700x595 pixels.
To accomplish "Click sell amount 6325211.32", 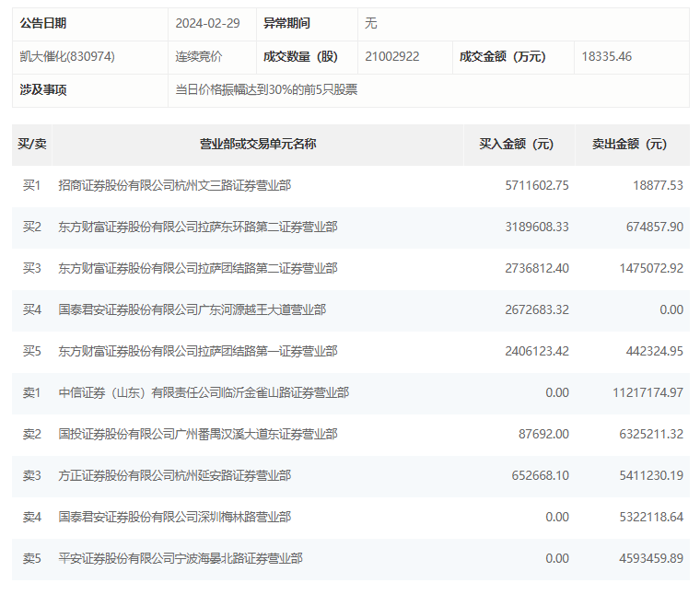I will coord(651,435).
